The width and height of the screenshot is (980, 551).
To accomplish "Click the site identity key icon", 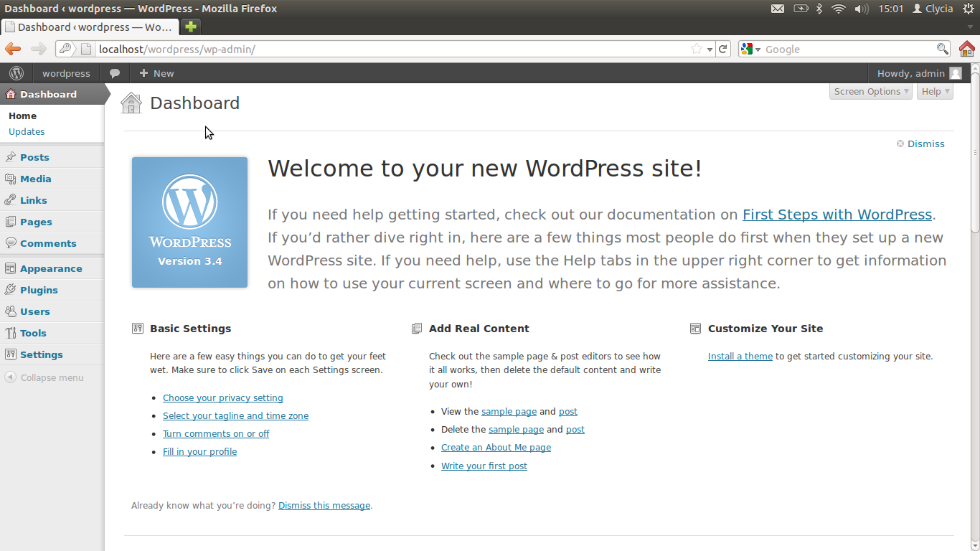I will pos(65,49).
